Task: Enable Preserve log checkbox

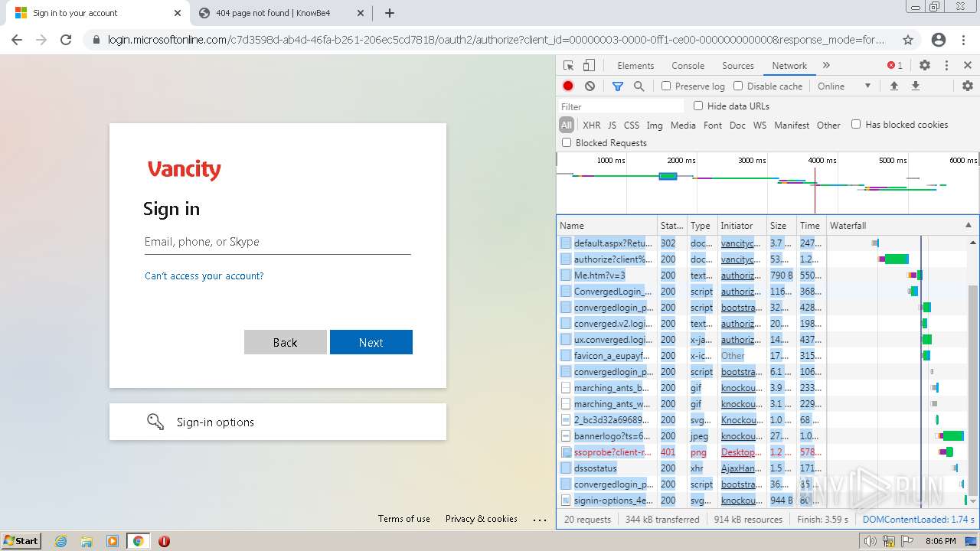Action: (666, 86)
